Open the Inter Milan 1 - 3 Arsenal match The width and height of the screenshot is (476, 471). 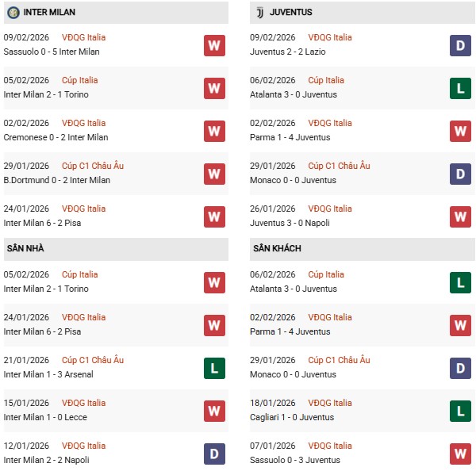click(x=48, y=375)
